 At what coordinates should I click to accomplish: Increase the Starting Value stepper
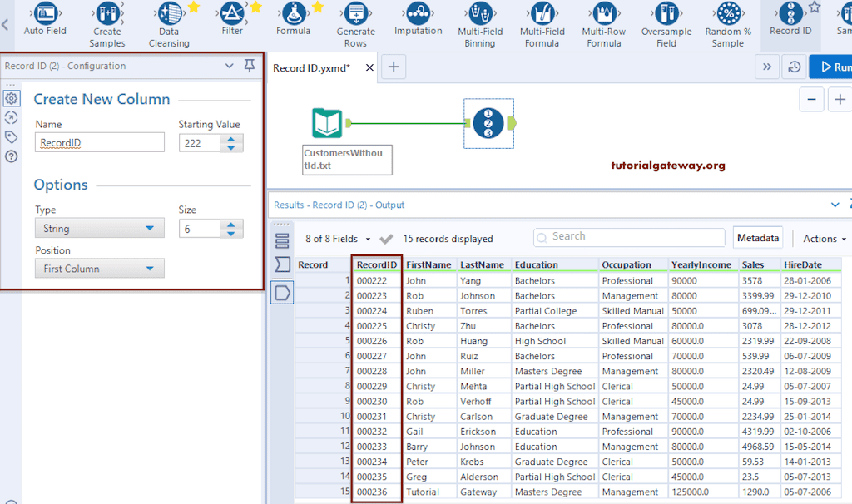click(232, 138)
